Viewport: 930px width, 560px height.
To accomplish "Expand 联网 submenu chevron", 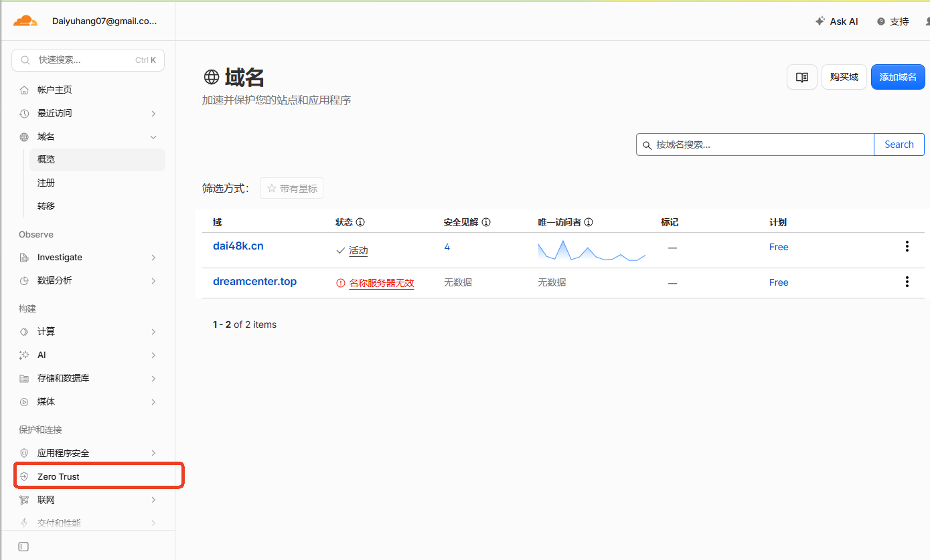I will coord(153,500).
